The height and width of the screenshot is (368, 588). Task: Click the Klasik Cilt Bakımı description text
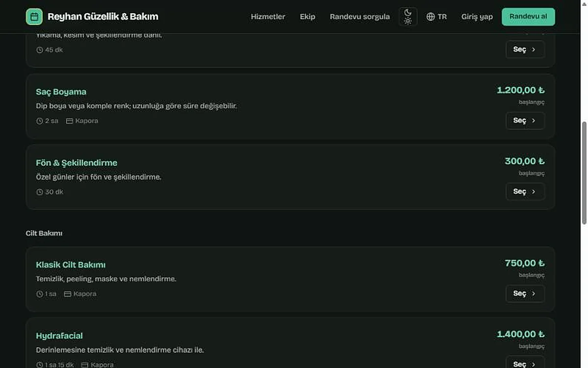tap(106, 279)
